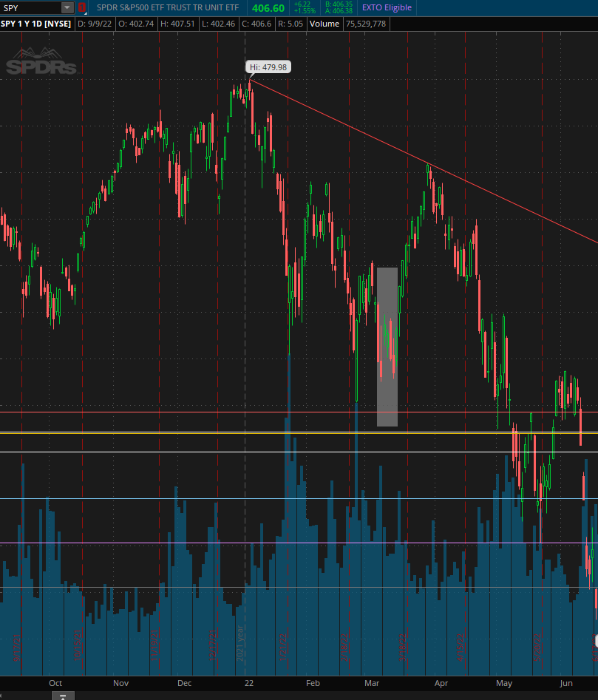598x700 pixels.
Task: Click the 3/18/22 expiration date marker
Action: pyautogui.click(x=403, y=648)
